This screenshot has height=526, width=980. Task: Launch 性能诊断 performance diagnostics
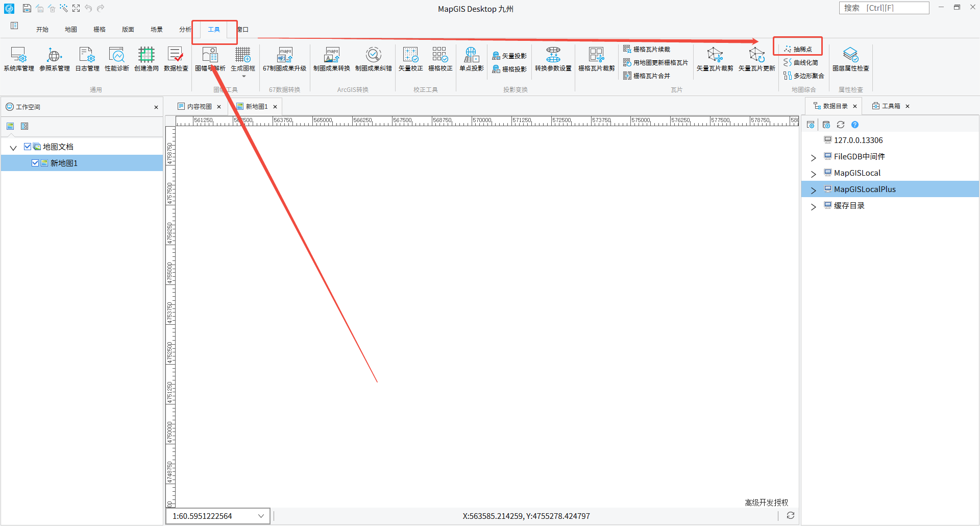click(x=117, y=59)
